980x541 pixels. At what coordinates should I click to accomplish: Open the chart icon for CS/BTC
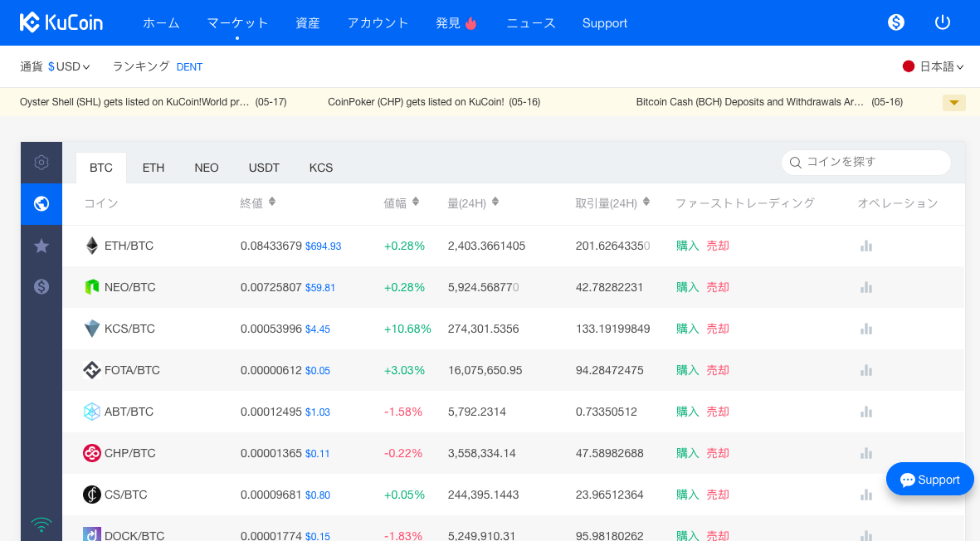[x=866, y=495]
